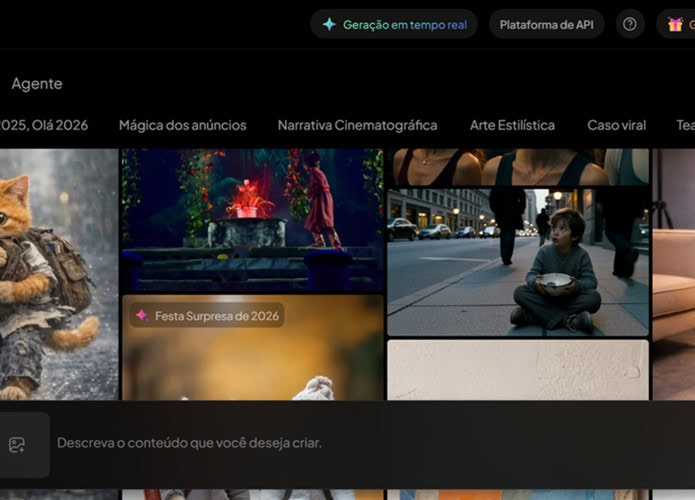Open the two women in black tops thumbnail
This screenshot has height=500, width=695.
pos(519,167)
